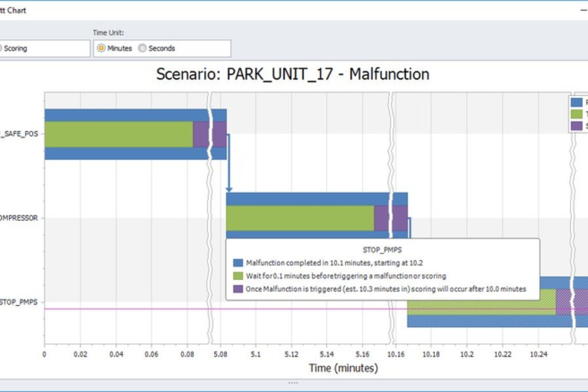Click the STOP_PMPS axis label
Screen dimensions: 588x392
(19, 302)
